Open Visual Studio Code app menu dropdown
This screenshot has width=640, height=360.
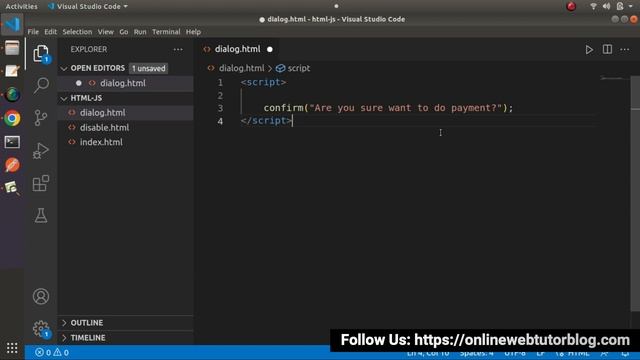(x=88, y=6)
